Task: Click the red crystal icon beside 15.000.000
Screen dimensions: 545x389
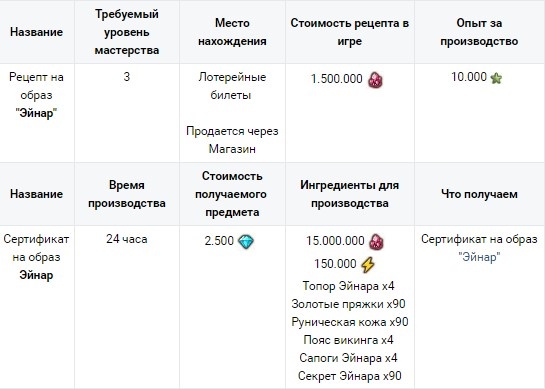Action: point(376,241)
